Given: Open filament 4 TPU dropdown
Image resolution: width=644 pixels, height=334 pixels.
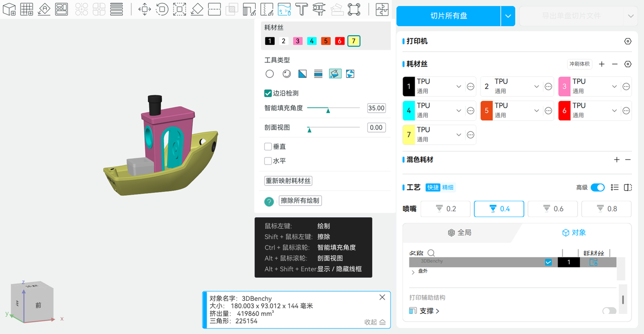Looking at the screenshot, I should pos(459,111).
